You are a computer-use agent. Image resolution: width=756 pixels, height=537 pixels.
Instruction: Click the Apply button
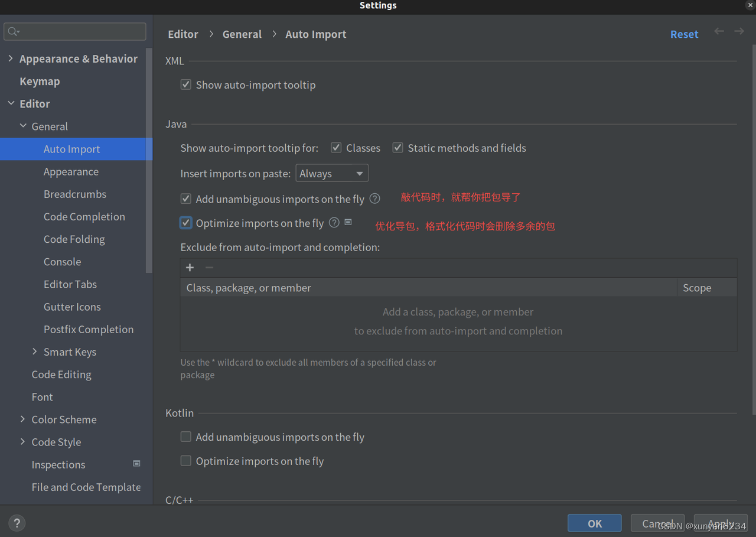tap(721, 523)
